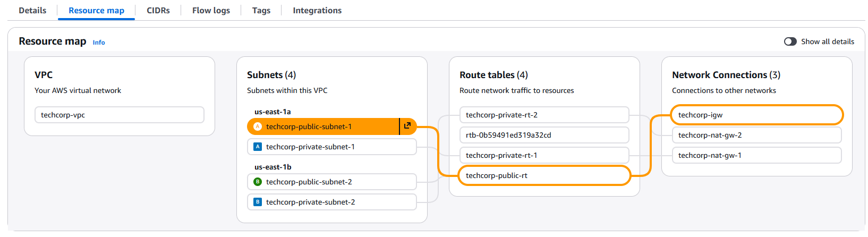The height and width of the screenshot is (237, 868).
Task: Select route table rtb-0b59491ed319a32cd
Action: (x=543, y=135)
